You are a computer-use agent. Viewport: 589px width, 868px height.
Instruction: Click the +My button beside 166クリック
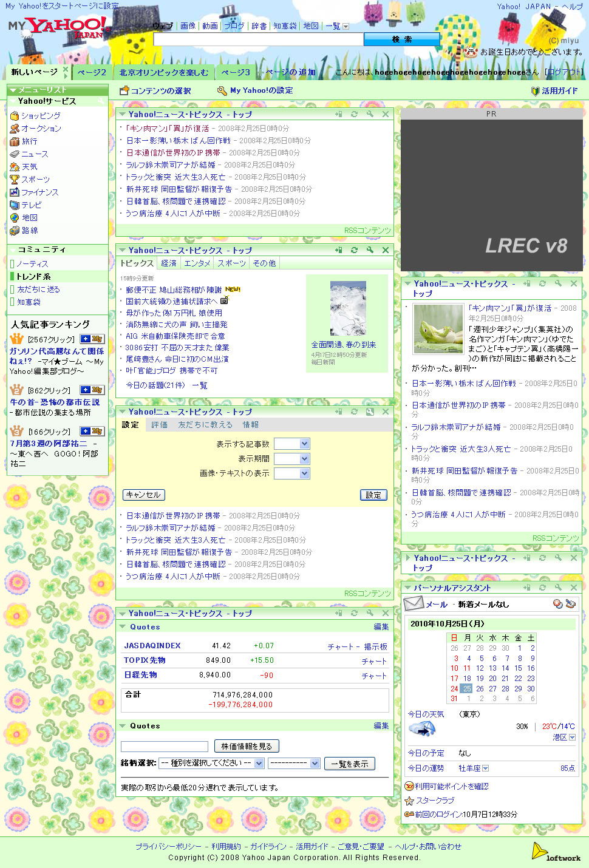coord(92,431)
